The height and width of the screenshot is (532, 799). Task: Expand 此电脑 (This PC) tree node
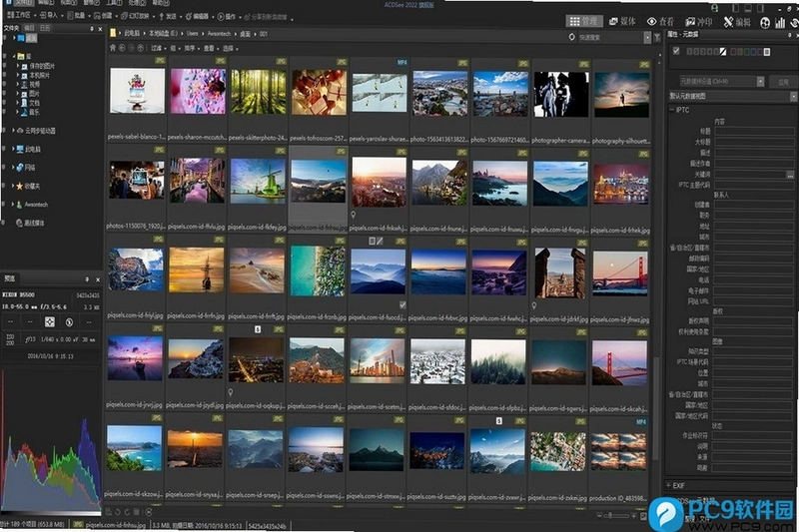pyautogui.click(x=13, y=149)
